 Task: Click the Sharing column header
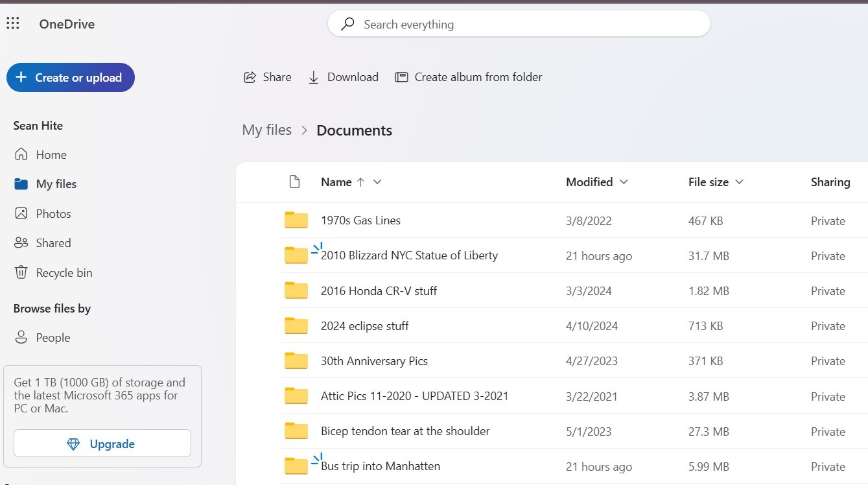[x=830, y=182]
